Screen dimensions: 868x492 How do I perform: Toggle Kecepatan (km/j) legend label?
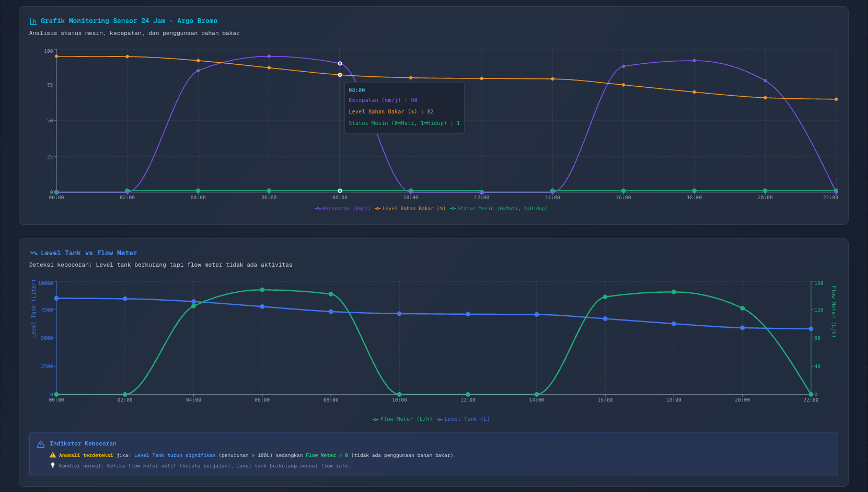[x=346, y=209]
